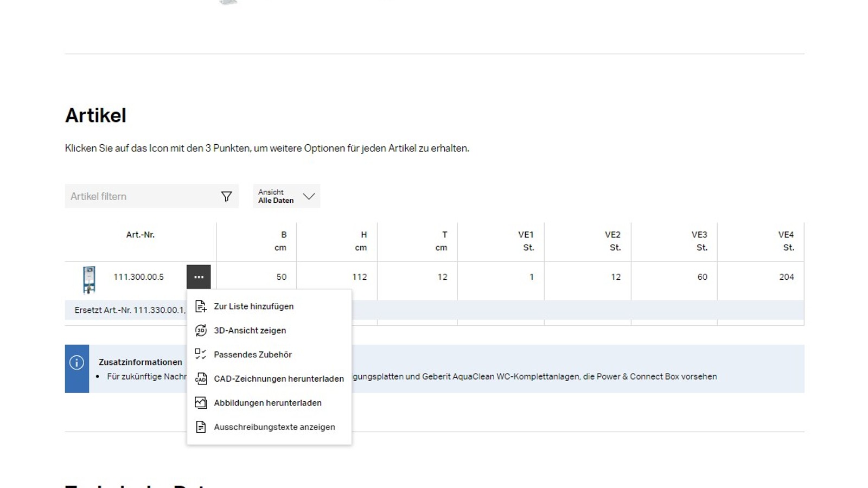Open the cistern product thumbnail image
Image resolution: width=868 pixels, height=488 pixels.
88,278
